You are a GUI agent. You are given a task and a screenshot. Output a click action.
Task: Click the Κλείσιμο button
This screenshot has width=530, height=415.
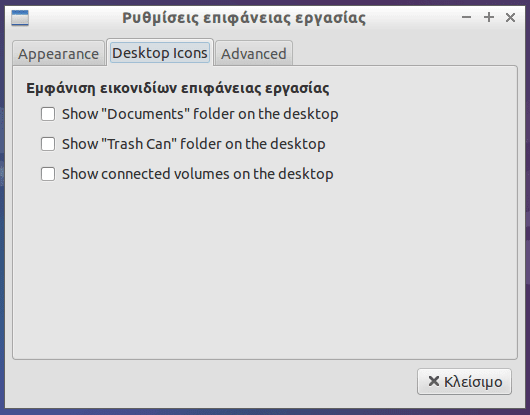[464, 382]
